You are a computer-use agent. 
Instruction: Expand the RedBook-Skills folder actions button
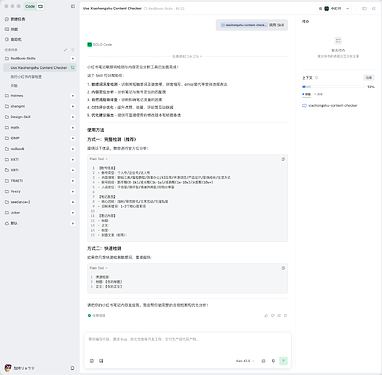73,58
